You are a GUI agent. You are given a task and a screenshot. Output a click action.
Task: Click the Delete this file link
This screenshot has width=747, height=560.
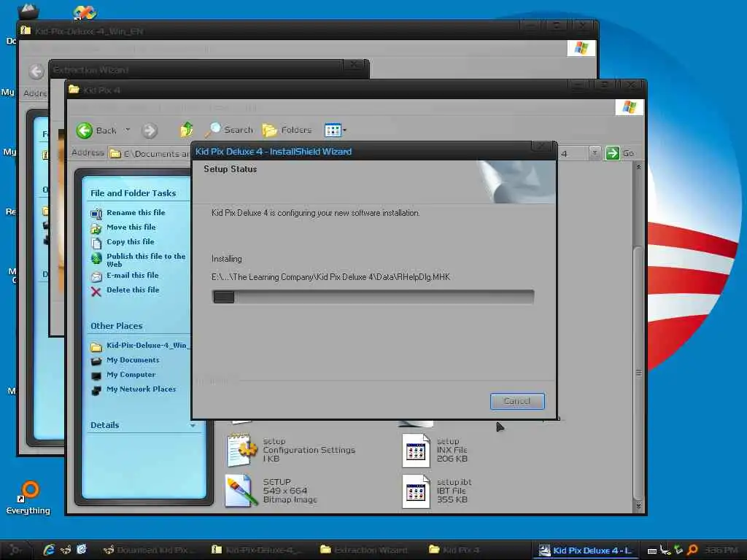tap(133, 290)
